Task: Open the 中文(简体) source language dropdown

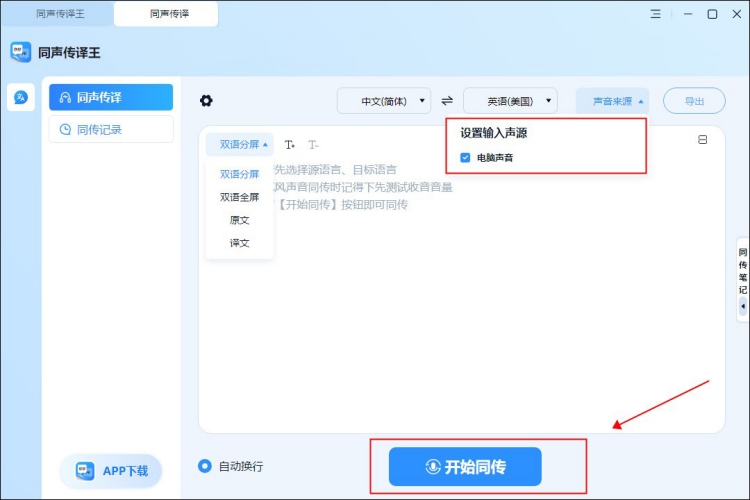Action: coord(383,101)
